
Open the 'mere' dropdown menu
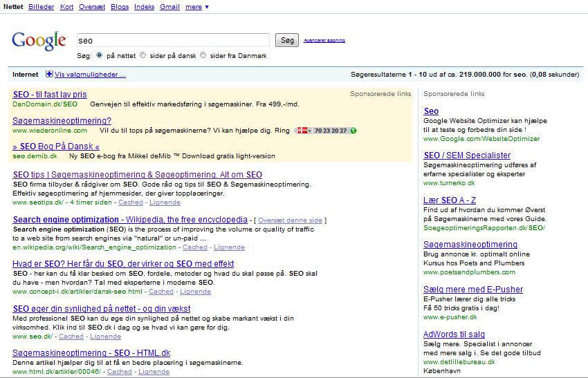[x=197, y=7]
